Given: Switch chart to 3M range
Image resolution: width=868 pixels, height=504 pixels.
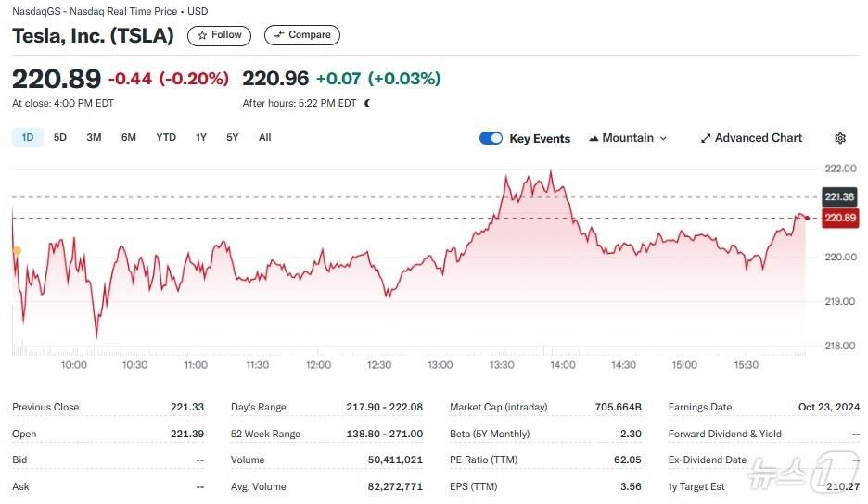Looking at the screenshot, I should tap(94, 138).
